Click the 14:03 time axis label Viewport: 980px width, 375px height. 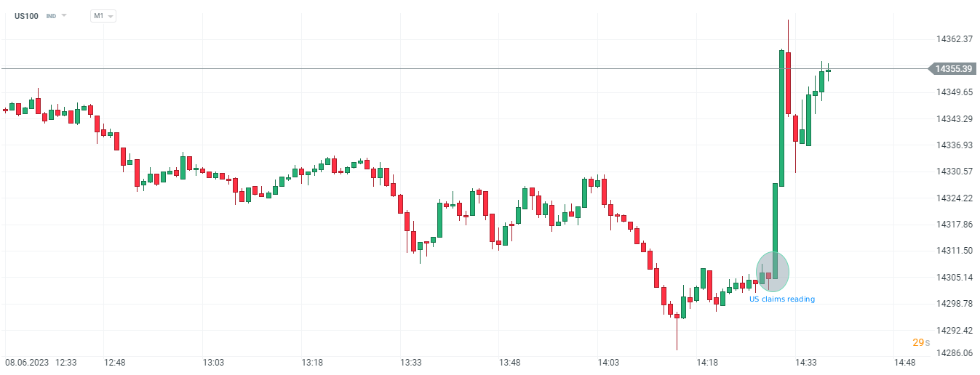pyautogui.click(x=608, y=363)
